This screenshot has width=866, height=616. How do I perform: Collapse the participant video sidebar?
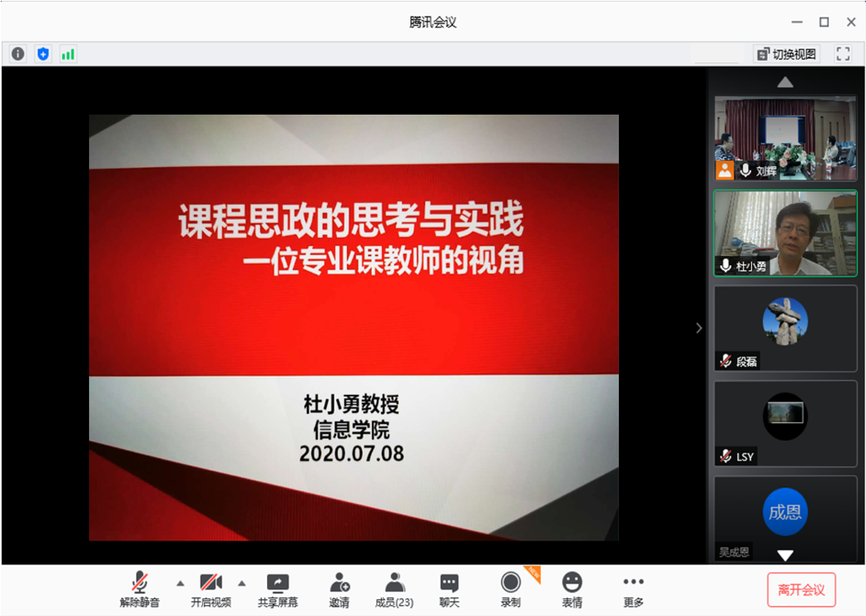coord(699,328)
